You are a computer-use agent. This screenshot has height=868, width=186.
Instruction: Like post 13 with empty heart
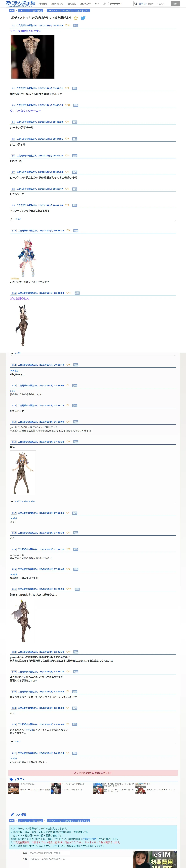pos(68,386)
